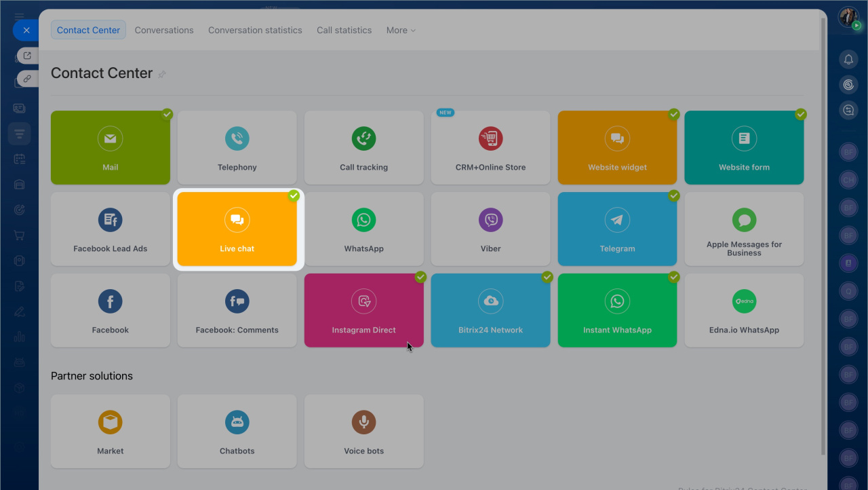Open the Facebook: Comments tile
The image size is (868, 490).
click(237, 311)
